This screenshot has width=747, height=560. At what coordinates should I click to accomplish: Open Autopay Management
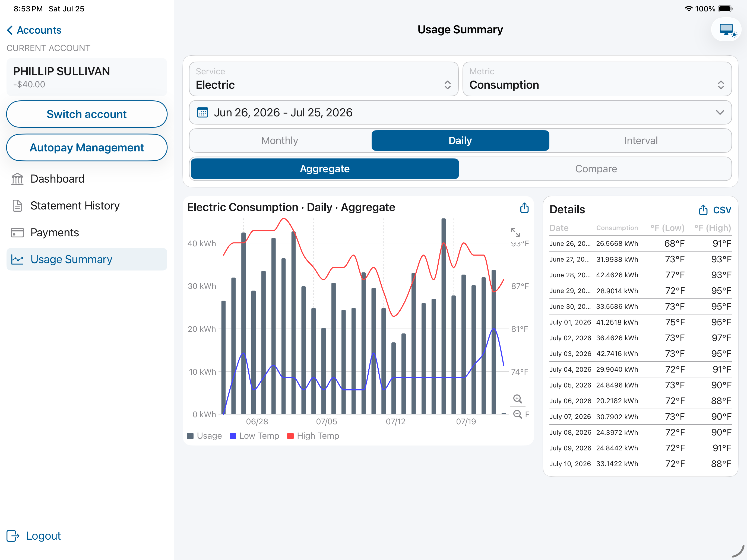[x=87, y=148]
